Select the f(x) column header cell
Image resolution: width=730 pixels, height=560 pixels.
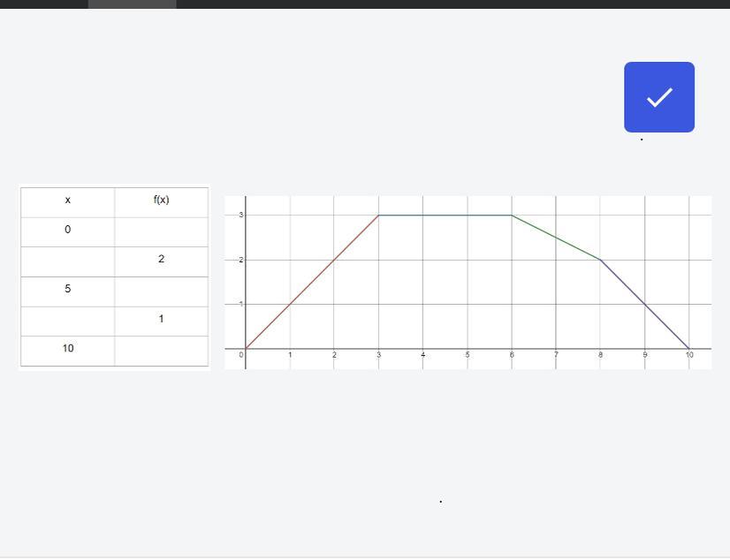pyautogui.click(x=161, y=201)
